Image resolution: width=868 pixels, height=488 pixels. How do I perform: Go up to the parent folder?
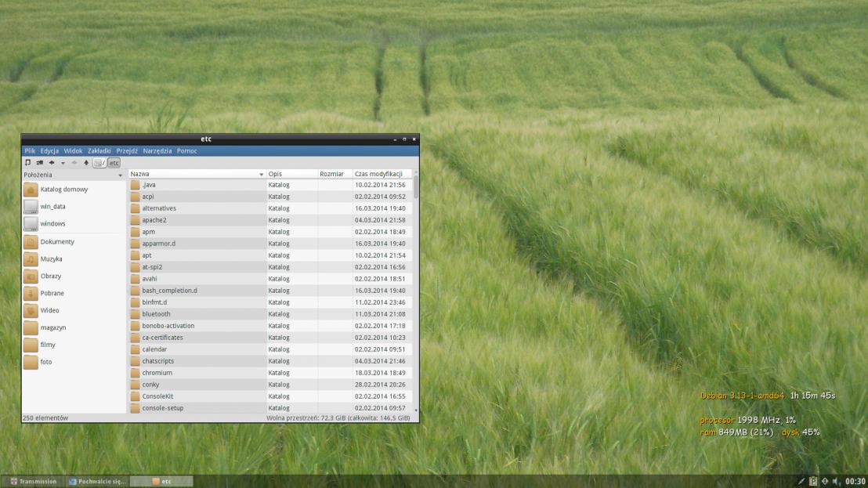pyautogui.click(x=86, y=163)
